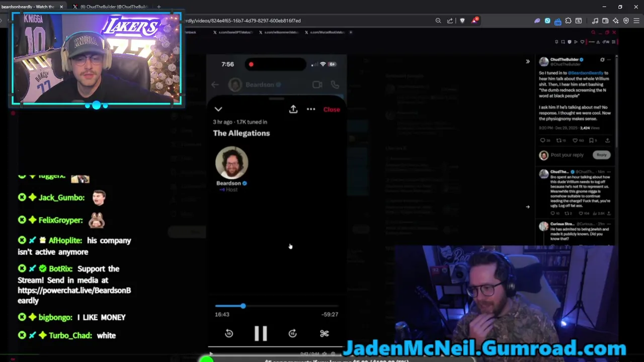Open Grok icon on ChudTheBuilder tweet
The image size is (644, 362).
coord(602,59)
